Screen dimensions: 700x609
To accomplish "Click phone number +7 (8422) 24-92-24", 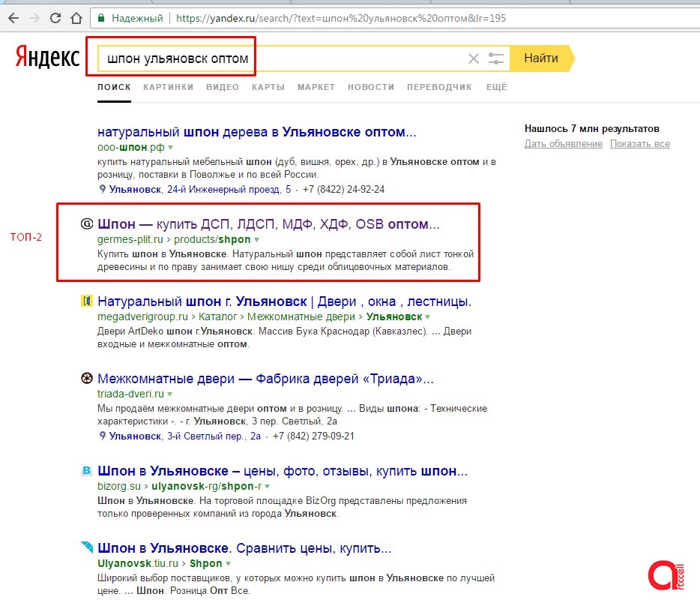I will (x=343, y=190).
